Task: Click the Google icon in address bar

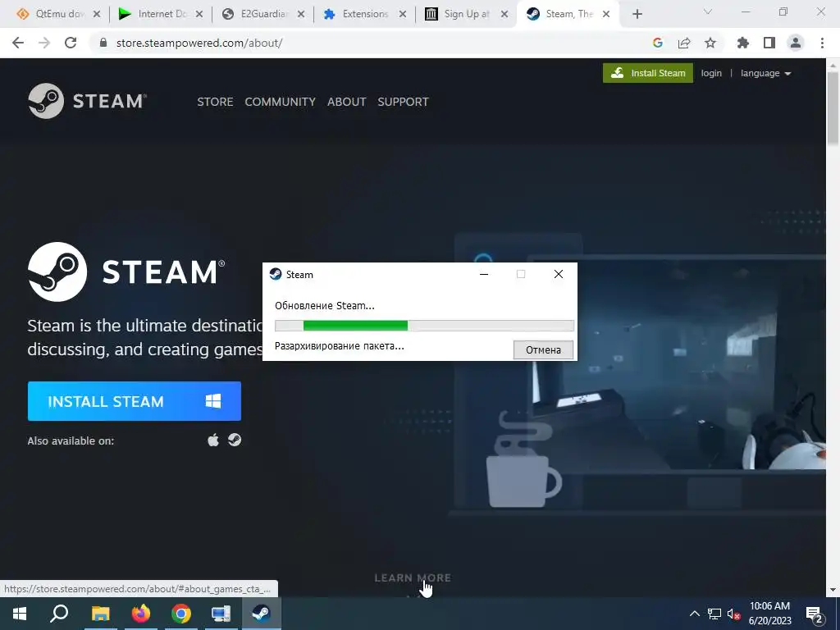Action: (x=658, y=43)
